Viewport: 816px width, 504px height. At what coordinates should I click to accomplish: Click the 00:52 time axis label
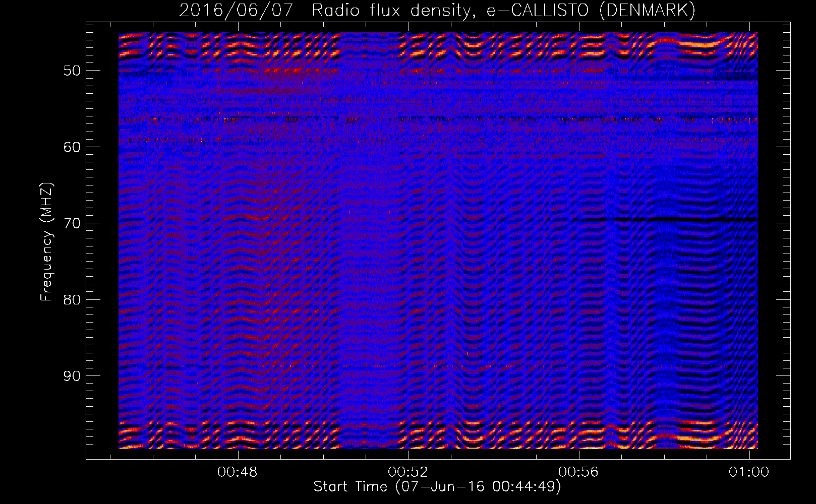[x=408, y=472]
